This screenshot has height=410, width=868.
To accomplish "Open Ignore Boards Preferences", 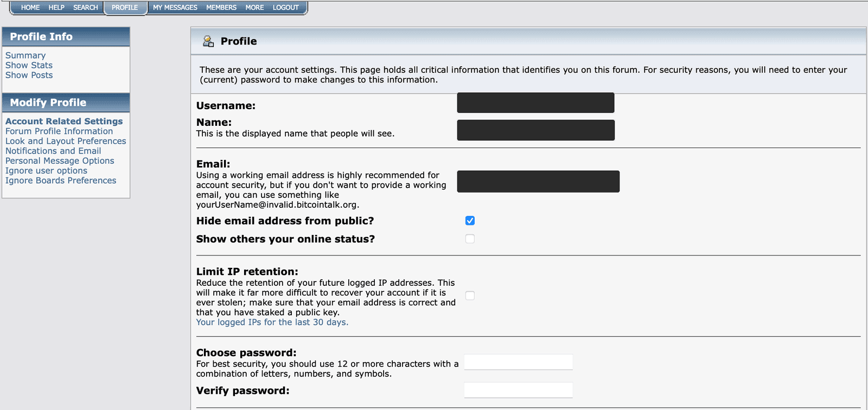I will point(61,180).
